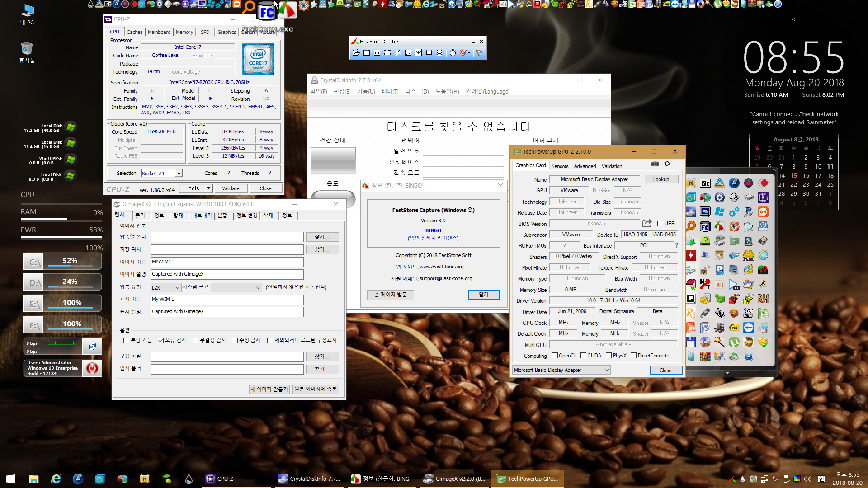This screenshot has height=488, width=868.
Task: Take GPU-Z screenshot with camera icon
Action: [655, 164]
